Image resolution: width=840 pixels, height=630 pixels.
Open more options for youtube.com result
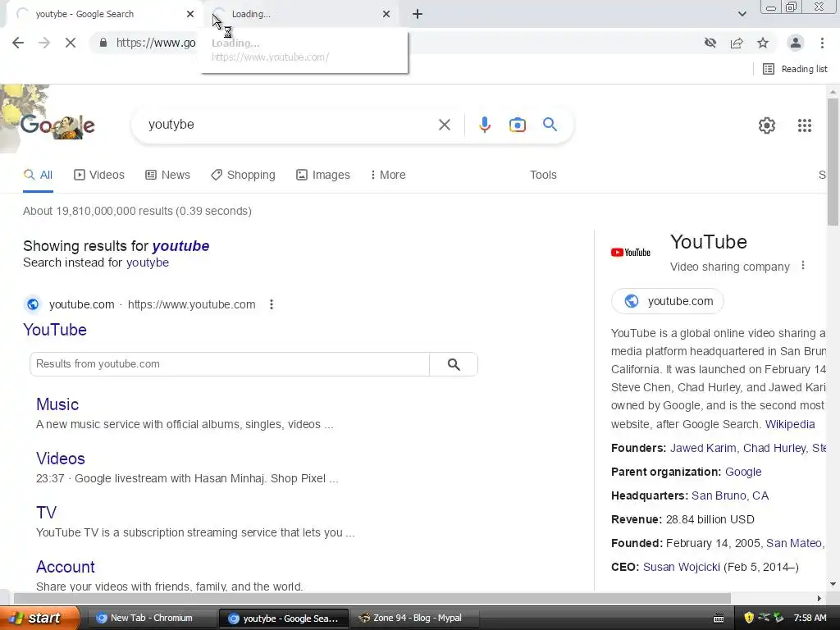click(272, 304)
